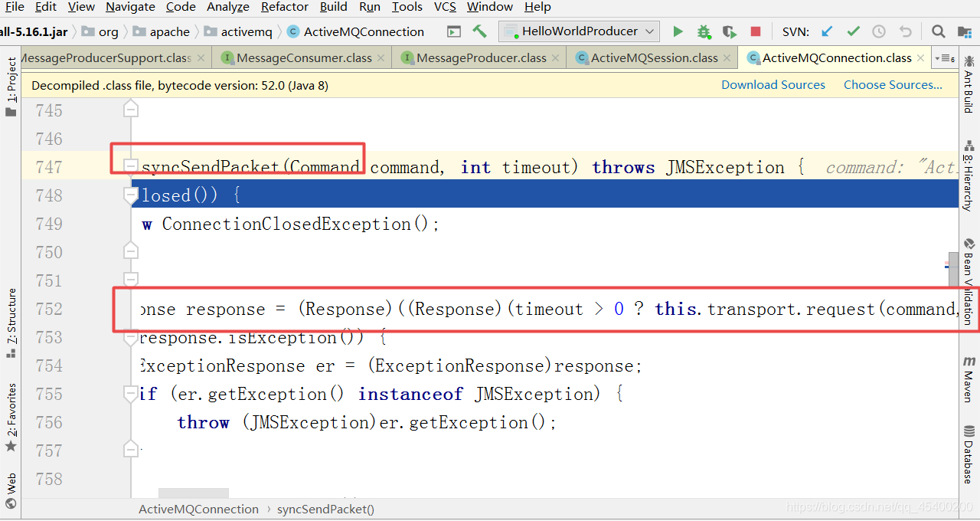The width and height of the screenshot is (980, 521).
Task: Run with coverage icon
Action: coord(730,31)
